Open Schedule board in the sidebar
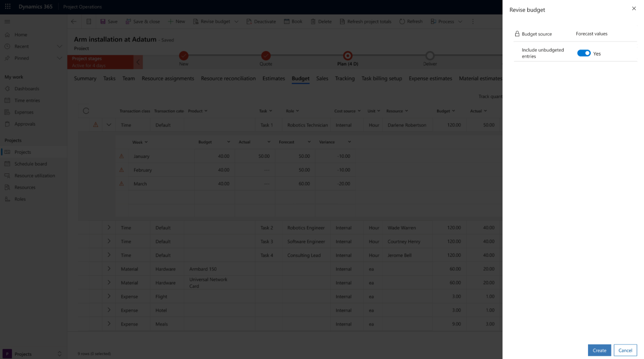Viewport: 644px width, 359px height. 30,164
